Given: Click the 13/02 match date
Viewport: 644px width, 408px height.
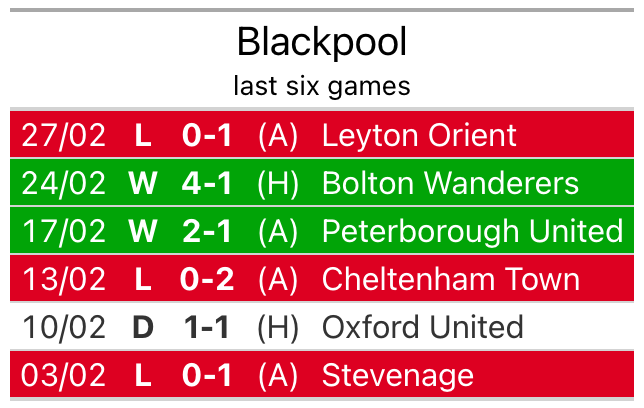Looking at the screenshot, I should (63, 279).
